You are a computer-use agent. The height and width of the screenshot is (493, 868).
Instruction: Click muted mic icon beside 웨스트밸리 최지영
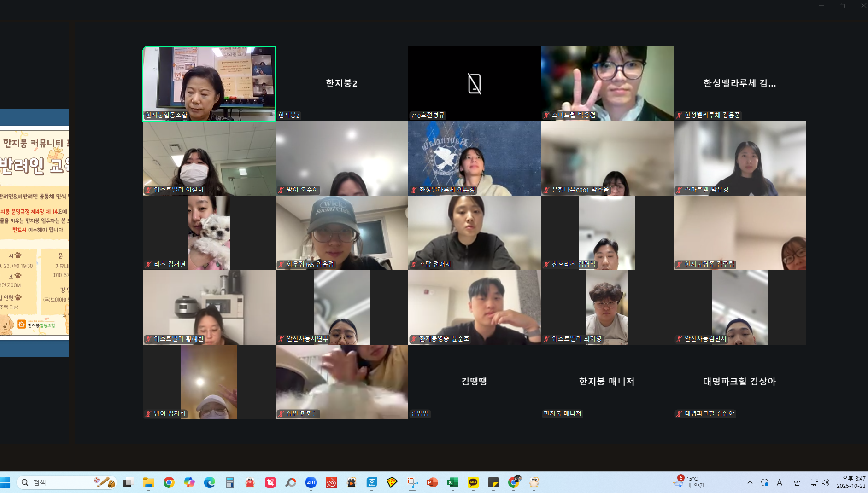[546, 339]
